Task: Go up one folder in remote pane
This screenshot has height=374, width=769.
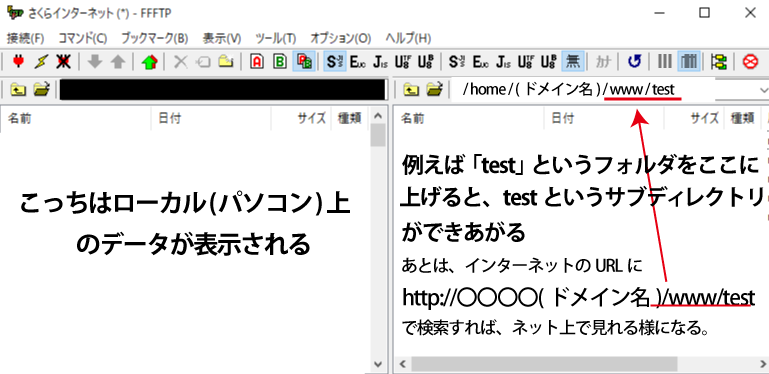Action: pyautogui.click(x=411, y=90)
